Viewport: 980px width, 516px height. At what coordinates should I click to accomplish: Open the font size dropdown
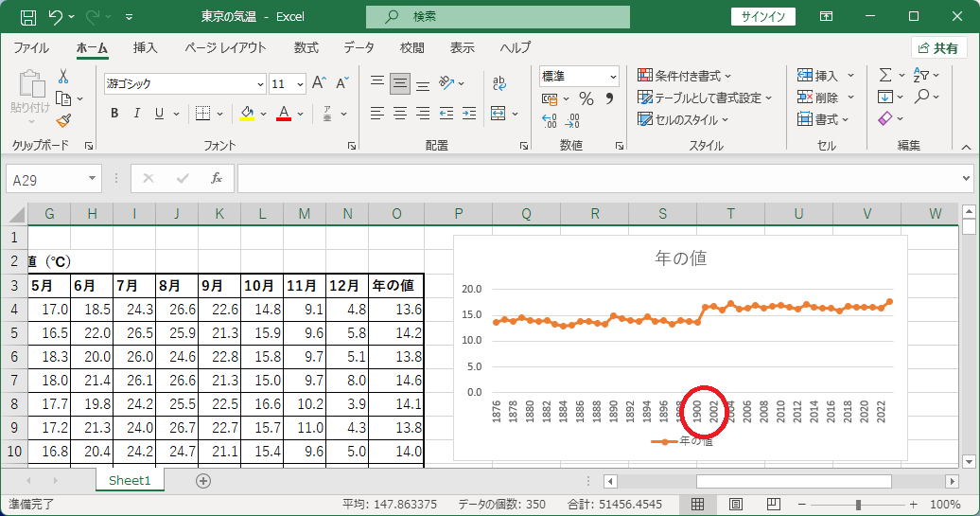click(x=300, y=84)
